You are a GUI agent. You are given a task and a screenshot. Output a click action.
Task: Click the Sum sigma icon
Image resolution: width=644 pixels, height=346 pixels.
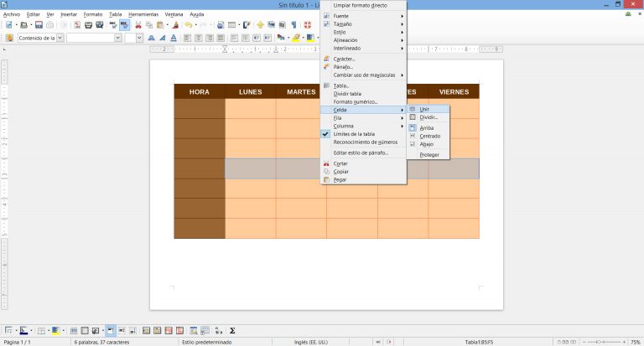tap(232, 330)
